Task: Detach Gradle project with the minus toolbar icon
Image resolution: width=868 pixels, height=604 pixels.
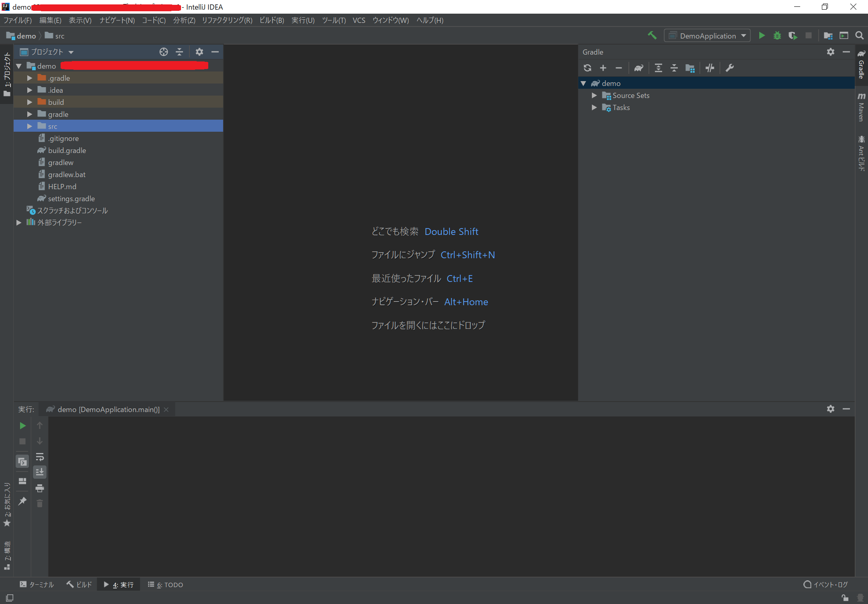Action: coord(619,68)
